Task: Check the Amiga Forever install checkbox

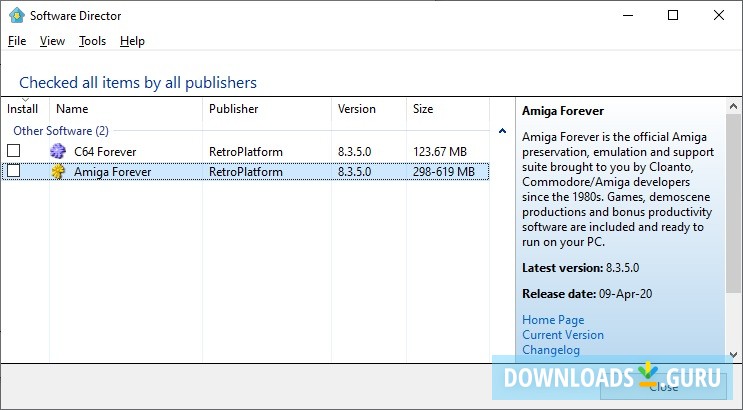Action: click(14, 171)
